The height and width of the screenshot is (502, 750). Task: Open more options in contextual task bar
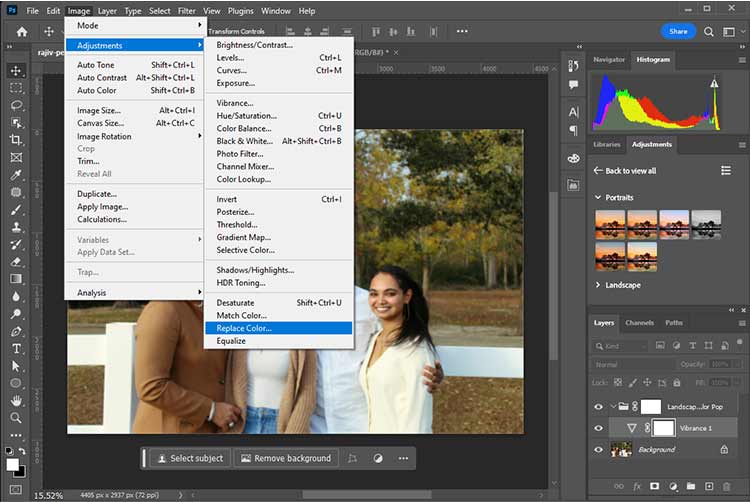(403, 458)
